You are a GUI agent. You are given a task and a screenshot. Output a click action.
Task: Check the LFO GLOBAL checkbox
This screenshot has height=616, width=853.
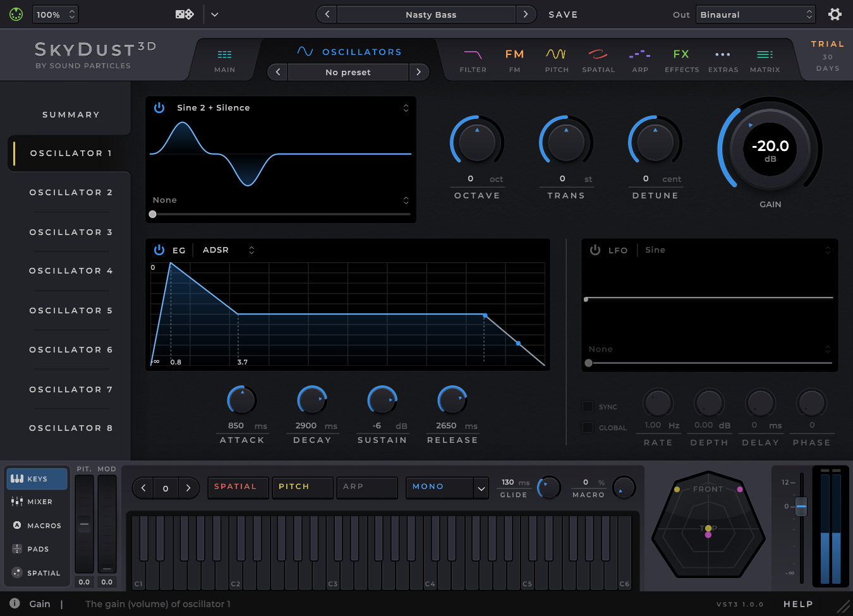click(x=588, y=428)
